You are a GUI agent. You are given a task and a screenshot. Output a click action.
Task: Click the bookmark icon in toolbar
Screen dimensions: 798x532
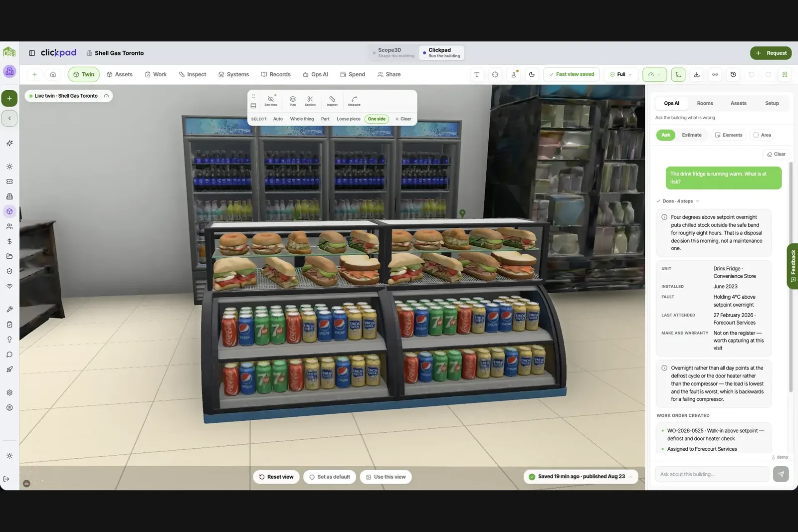click(x=785, y=74)
